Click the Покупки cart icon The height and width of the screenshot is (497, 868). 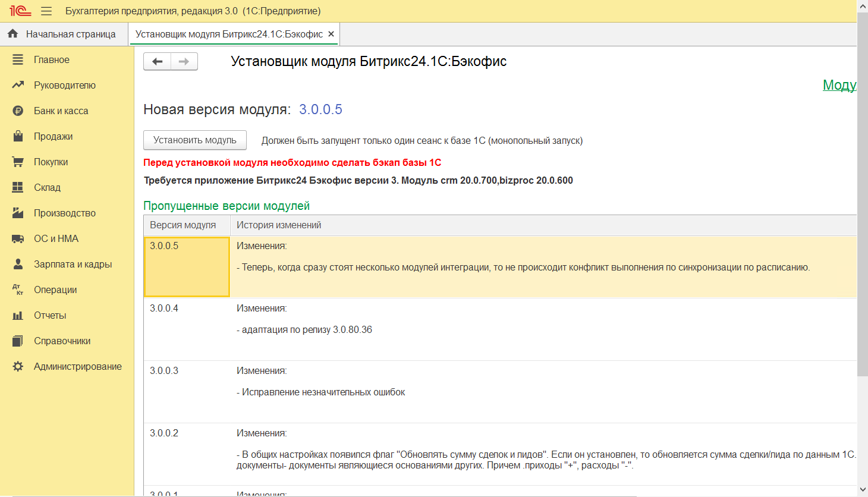(18, 162)
